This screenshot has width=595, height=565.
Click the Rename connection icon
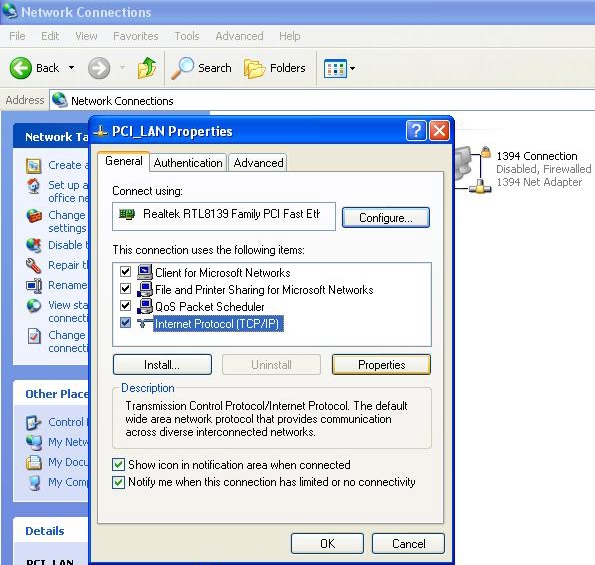click(x=34, y=285)
